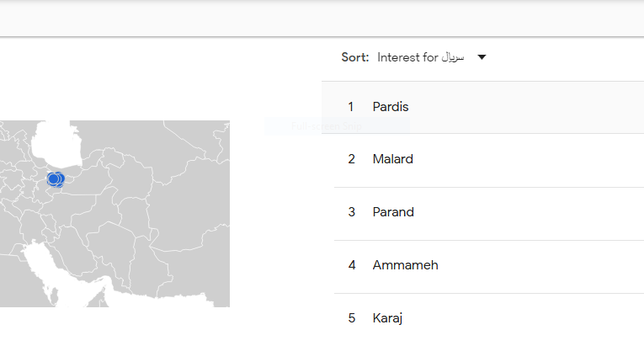Select the Malard city entry
The image size is (644, 362).
pyautogui.click(x=392, y=159)
